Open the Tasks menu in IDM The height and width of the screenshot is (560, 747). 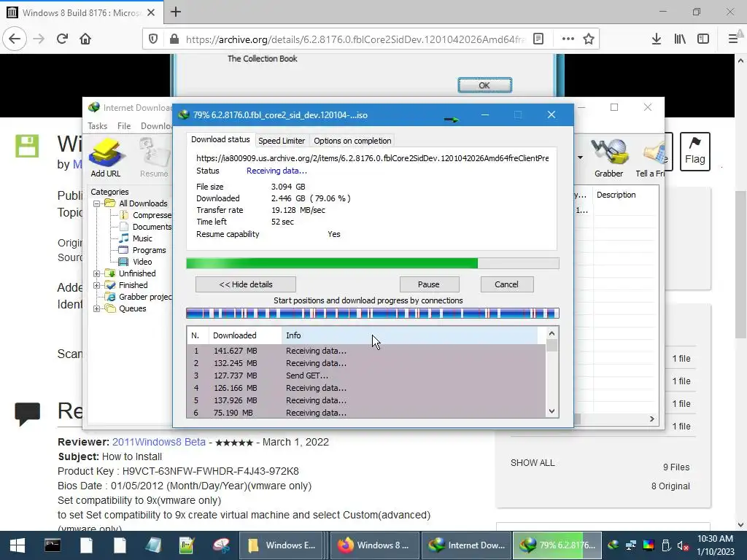click(x=97, y=125)
